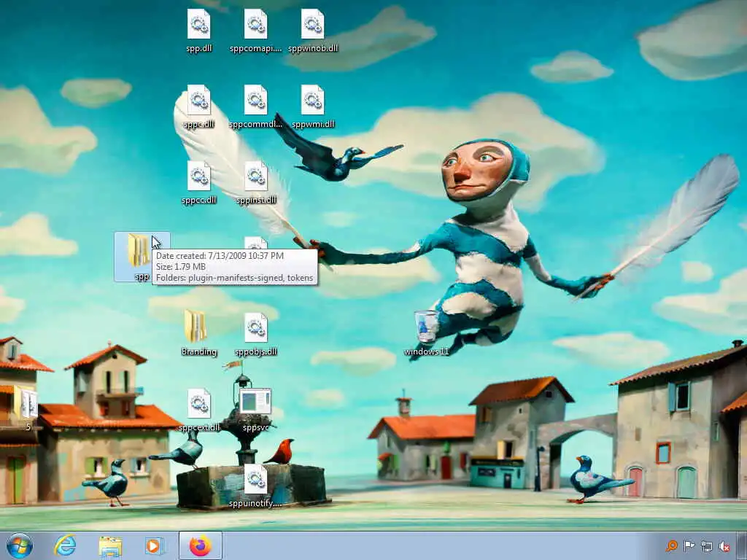Open the Action Center flag icon

(689, 546)
